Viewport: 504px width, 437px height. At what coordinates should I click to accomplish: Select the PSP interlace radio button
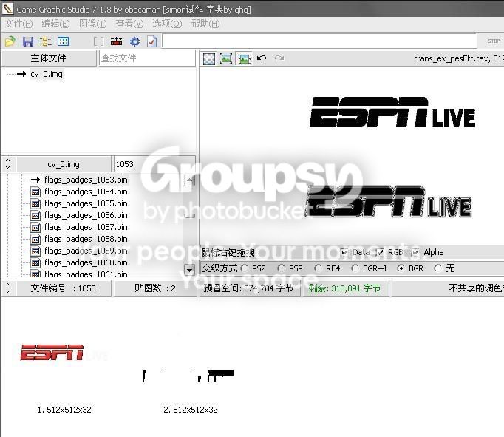point(282,268)
